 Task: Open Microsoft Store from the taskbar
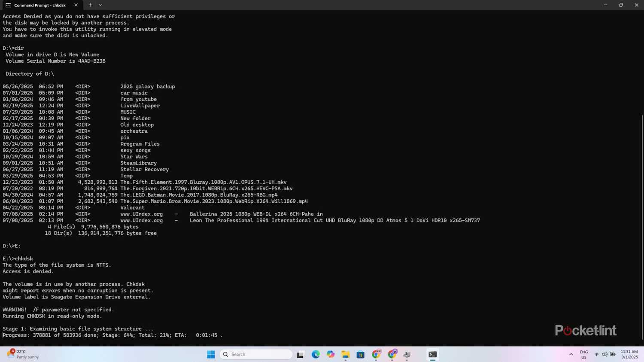361,354
